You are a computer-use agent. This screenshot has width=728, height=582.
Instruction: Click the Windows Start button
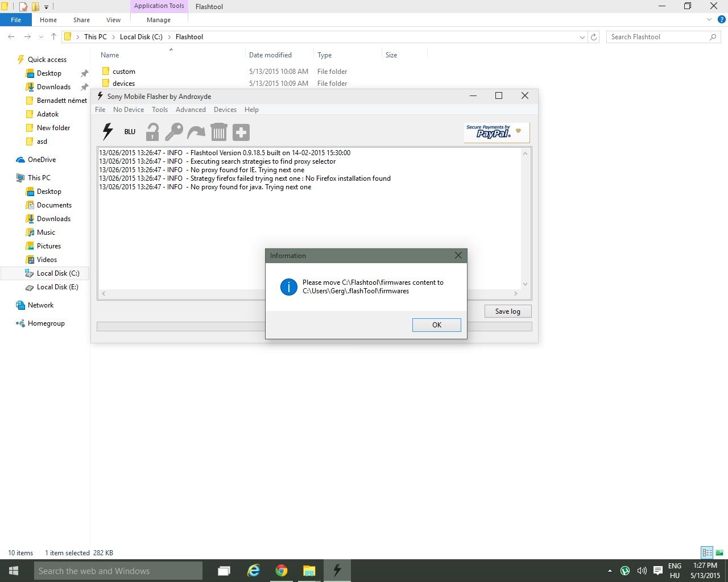point(14,571)
